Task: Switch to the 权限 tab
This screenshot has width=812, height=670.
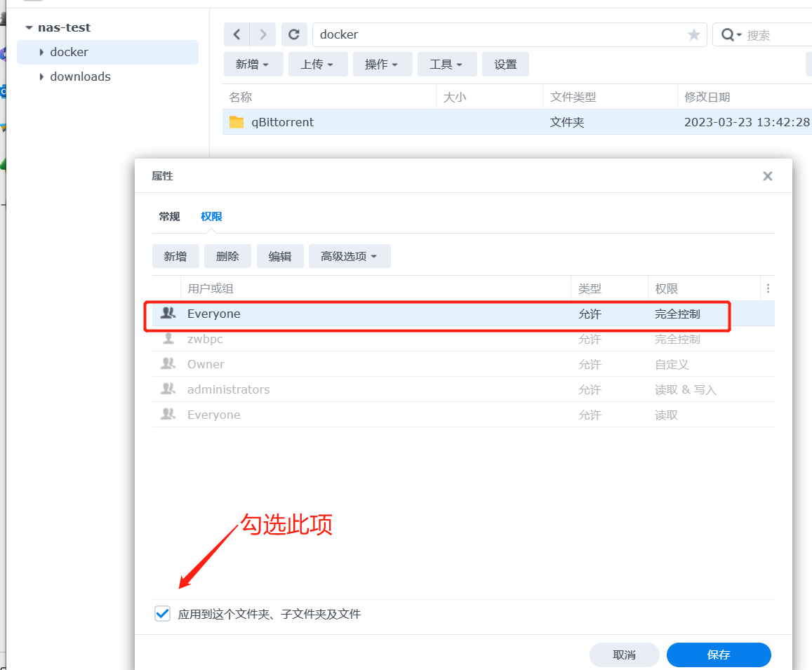Action: point(211,216)
